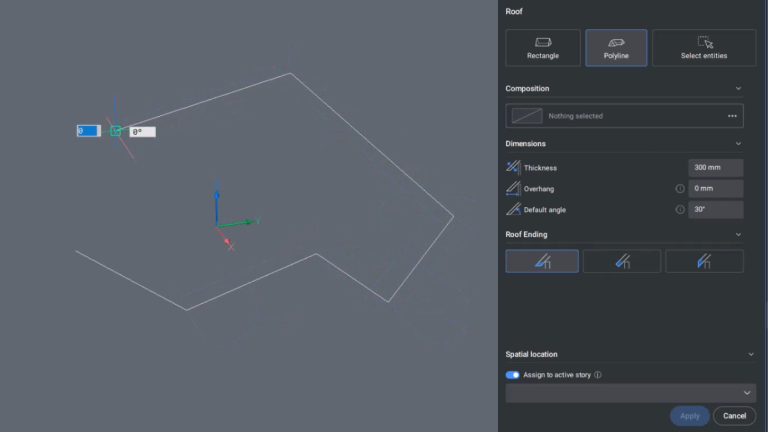Edit the Thickness 300 mm field
The width and height of the screenshot is (768, 432).
click(x=716, y=168)
